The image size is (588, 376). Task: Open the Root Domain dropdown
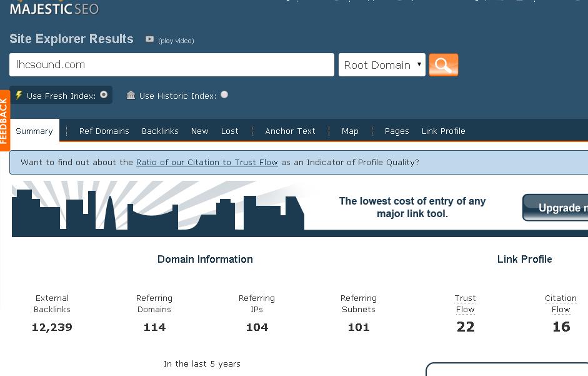(382, 65)
